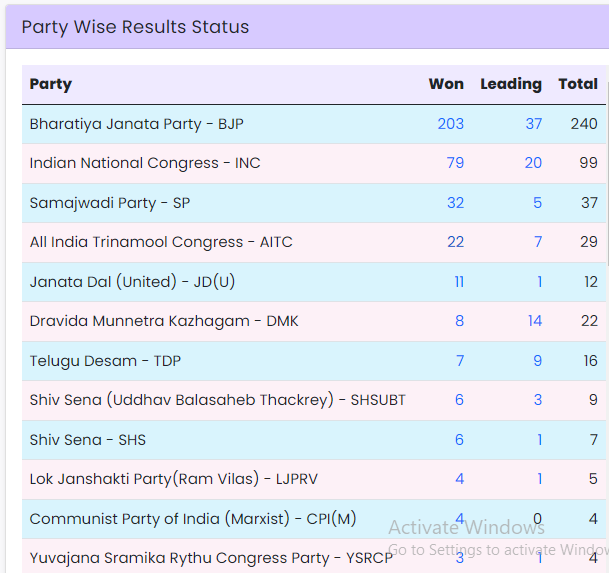Click the Leading column header
The height and width of the screenshot is (573, 609).
[x=510, y=84]
